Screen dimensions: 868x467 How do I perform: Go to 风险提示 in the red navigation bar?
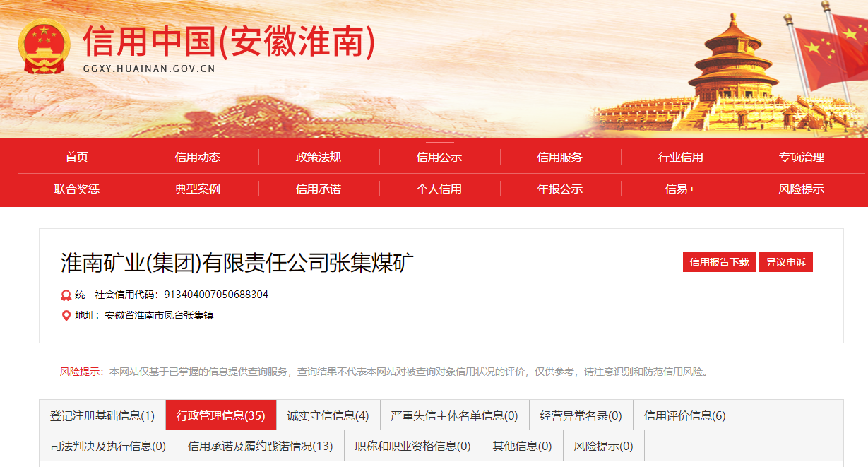pos(802,189)
